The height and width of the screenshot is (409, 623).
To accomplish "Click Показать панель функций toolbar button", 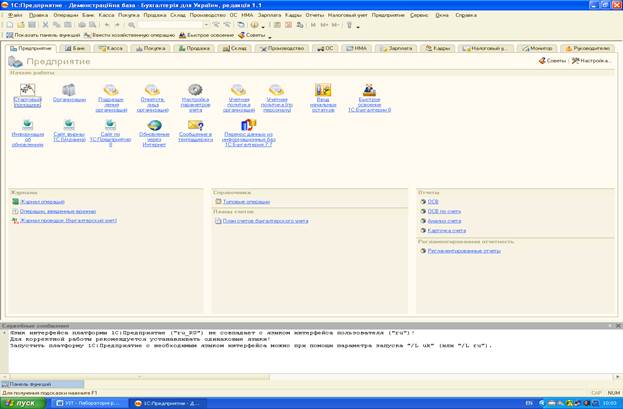I will coord(43,35).
